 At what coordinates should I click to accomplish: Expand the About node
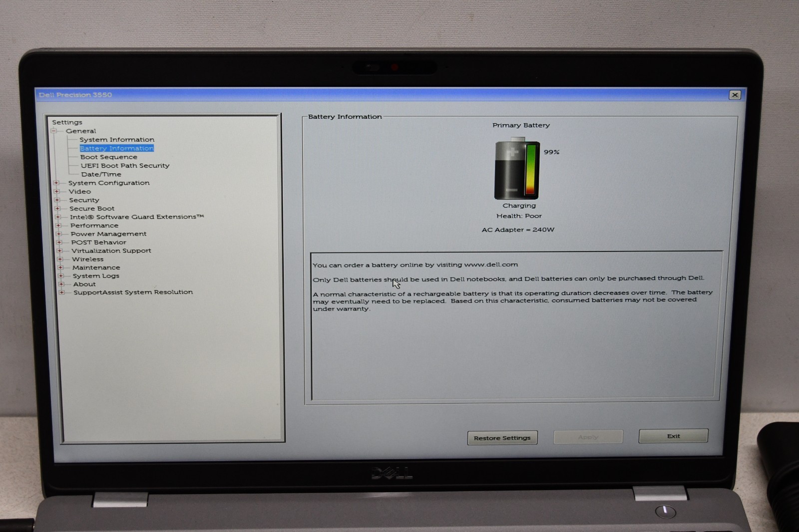click(x=61, y=284)
